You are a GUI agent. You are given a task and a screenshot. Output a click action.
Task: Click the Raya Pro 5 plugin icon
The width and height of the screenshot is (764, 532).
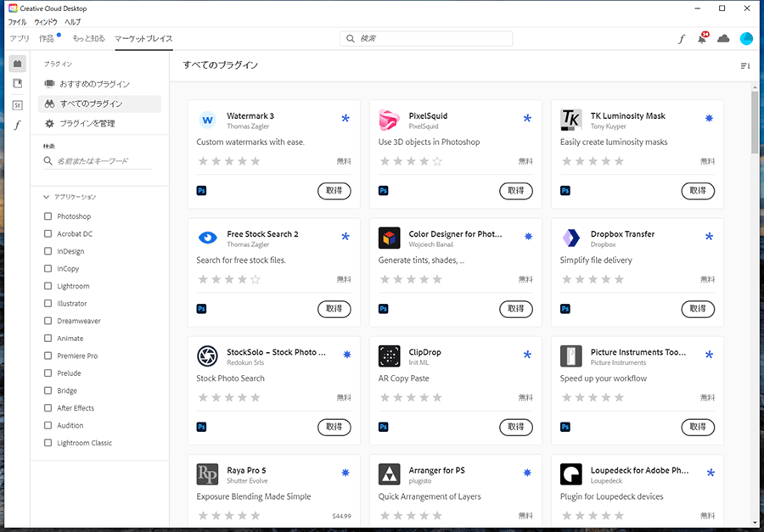[208, 474]
